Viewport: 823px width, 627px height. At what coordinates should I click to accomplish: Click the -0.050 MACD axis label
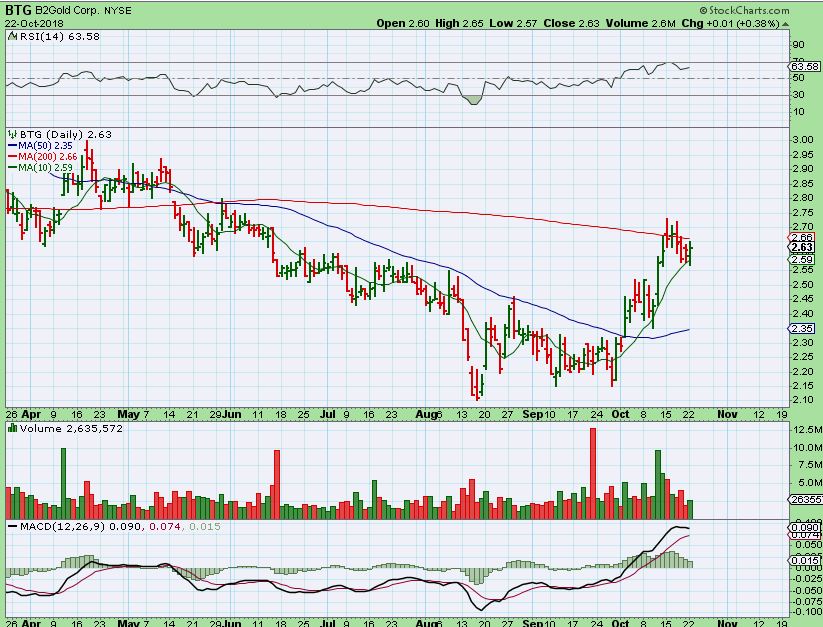coord(806,590)
